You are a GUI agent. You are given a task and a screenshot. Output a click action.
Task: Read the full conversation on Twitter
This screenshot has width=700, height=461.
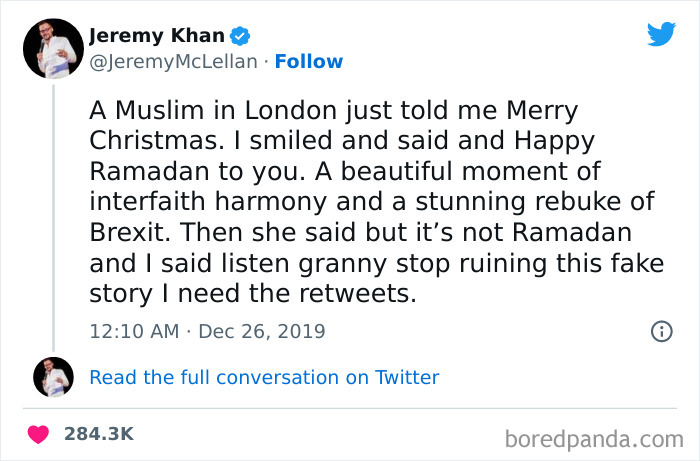[x=264, y=377]
